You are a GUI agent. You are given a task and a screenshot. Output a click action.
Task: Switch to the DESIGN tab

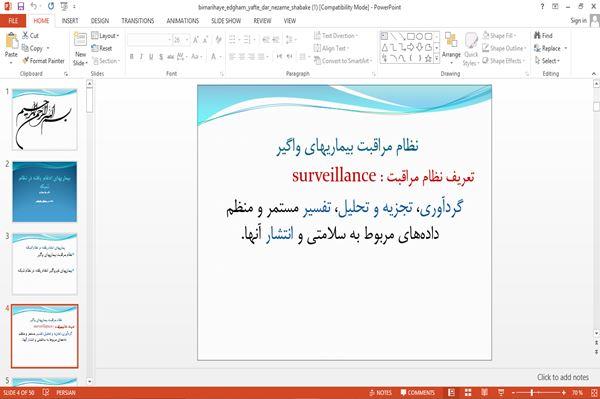(99, 21)
